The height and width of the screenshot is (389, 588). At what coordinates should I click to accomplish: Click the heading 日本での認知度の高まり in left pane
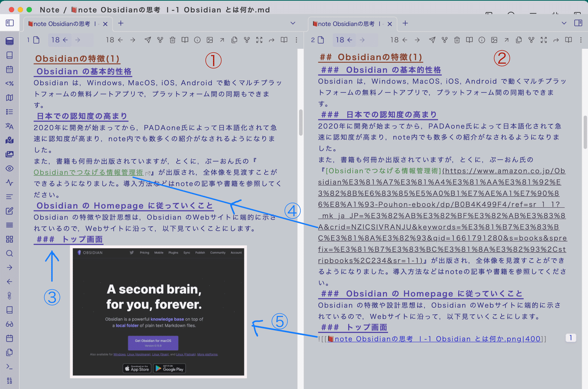(x=82, y=117)
